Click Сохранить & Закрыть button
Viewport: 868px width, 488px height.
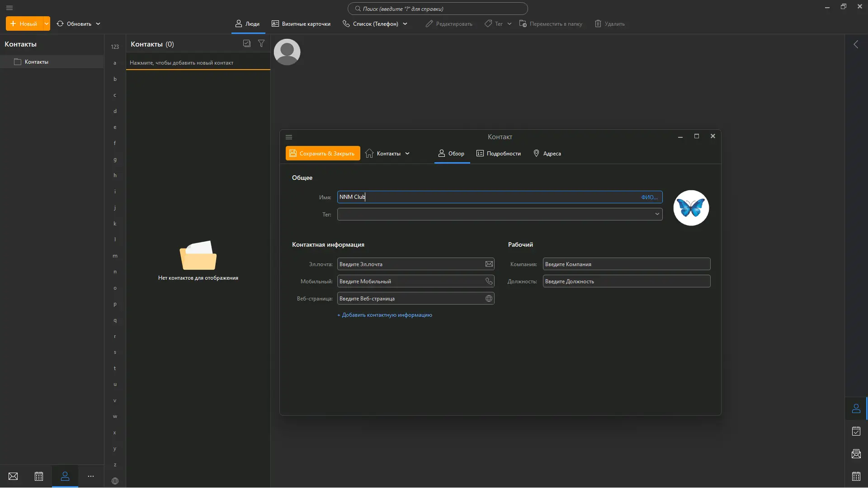[323, 154]
